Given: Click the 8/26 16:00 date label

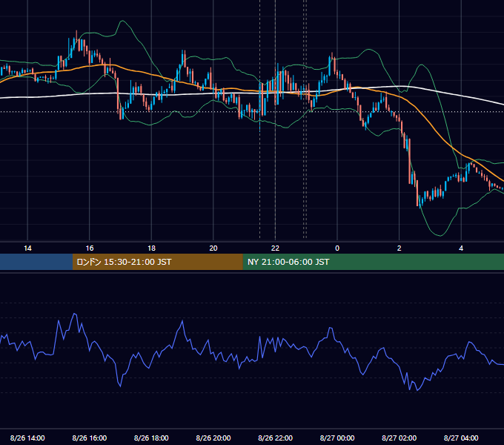Looking at the screenshot, I should 90,438.
